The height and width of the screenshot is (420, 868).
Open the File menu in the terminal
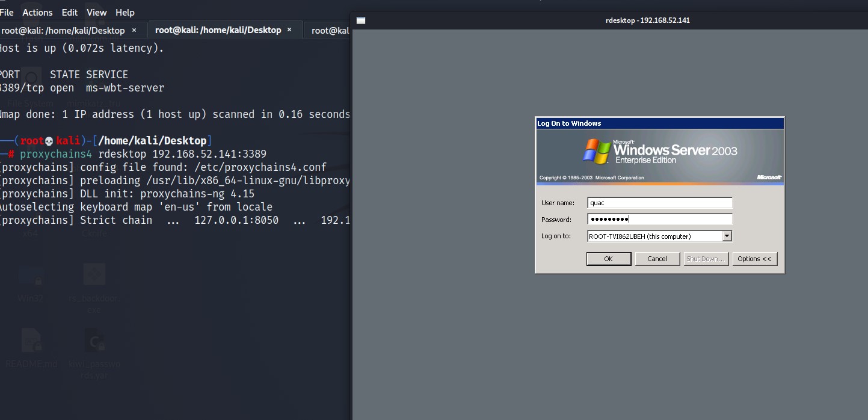point(6,12)
